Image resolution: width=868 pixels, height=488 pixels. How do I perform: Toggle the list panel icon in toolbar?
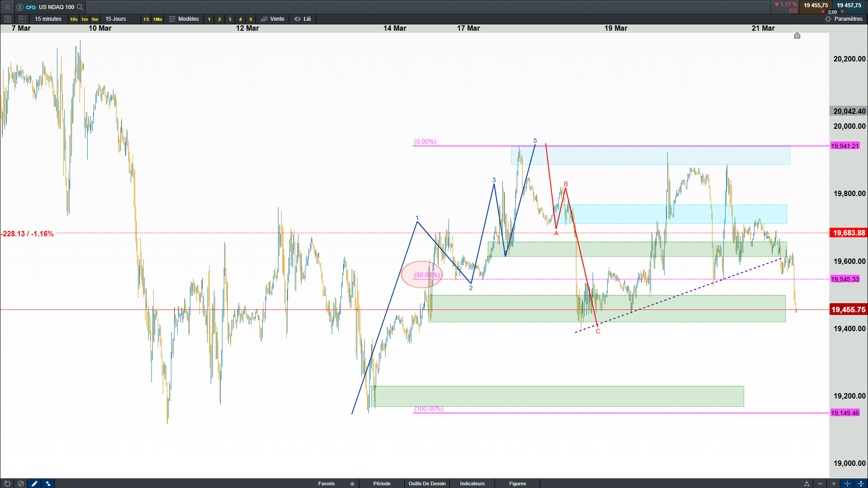point(7,19)
